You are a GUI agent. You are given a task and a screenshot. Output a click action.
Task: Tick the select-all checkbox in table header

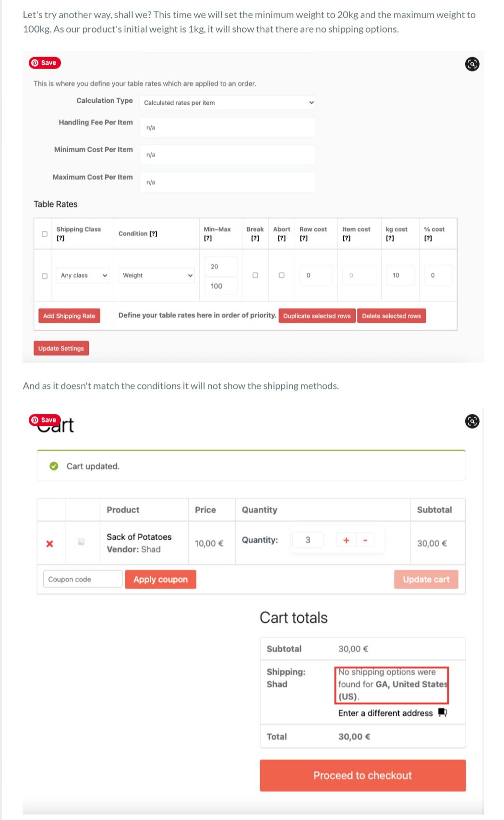point(45,234)
